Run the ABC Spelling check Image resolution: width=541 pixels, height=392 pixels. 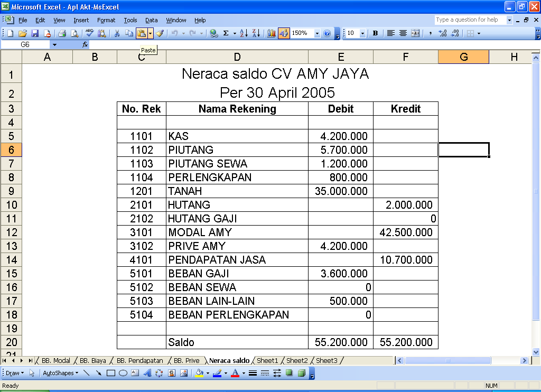point(90,33)
